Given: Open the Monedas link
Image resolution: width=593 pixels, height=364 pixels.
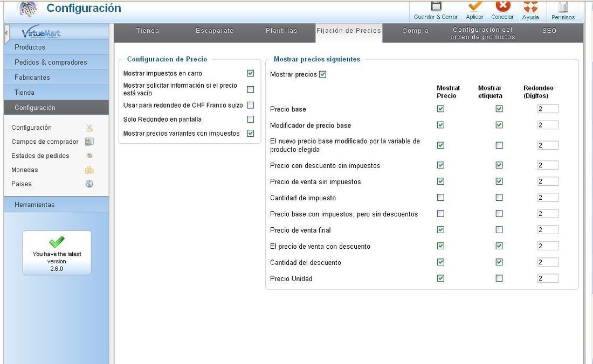Looking at the screenshot, I should coord(25,170).
